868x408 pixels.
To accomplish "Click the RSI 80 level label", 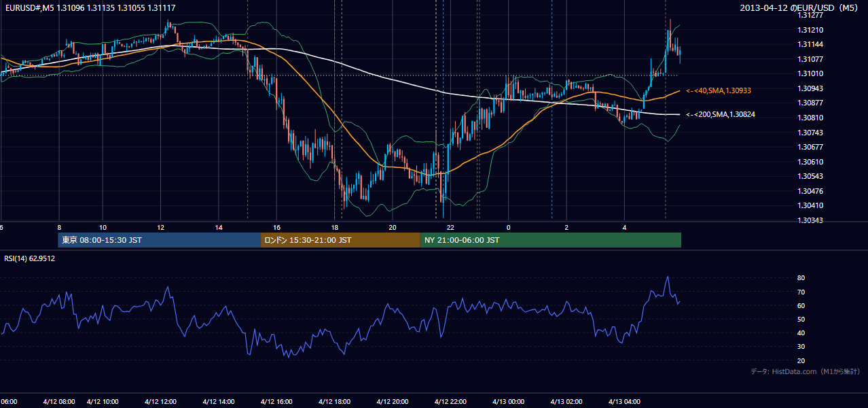I will coord(801,278).
